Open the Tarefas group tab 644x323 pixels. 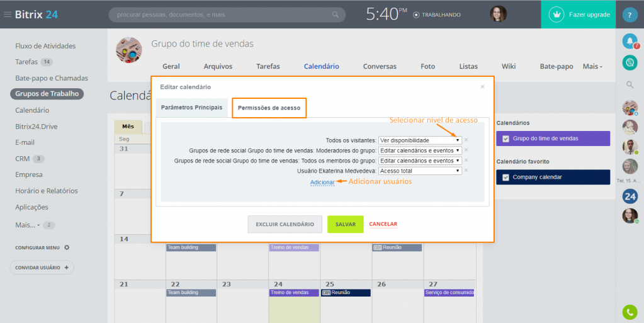click(268, 66)
